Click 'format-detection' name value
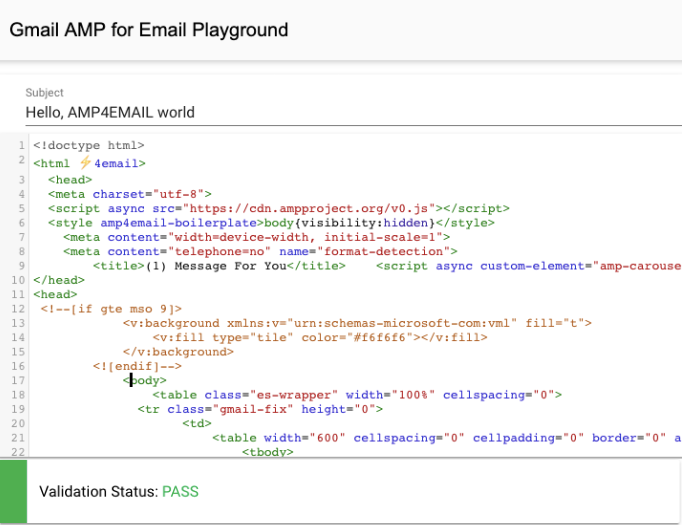682x525 pixels. [384, 251]
